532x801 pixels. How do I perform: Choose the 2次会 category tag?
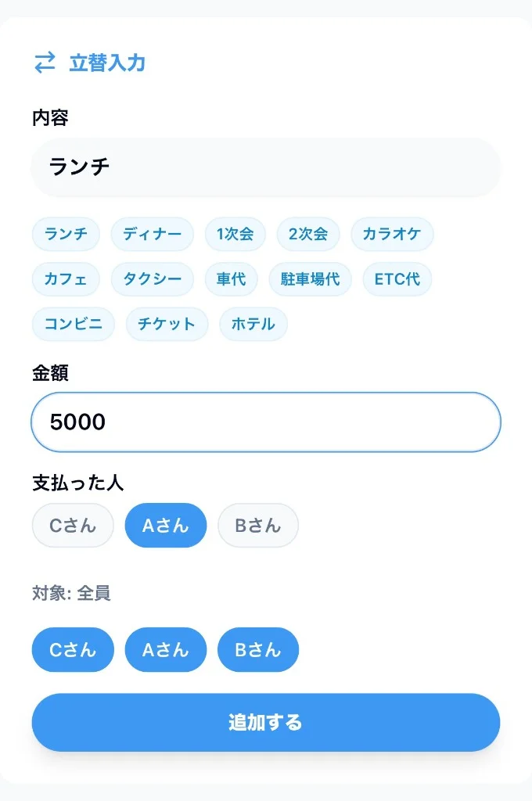coord(307,234)
